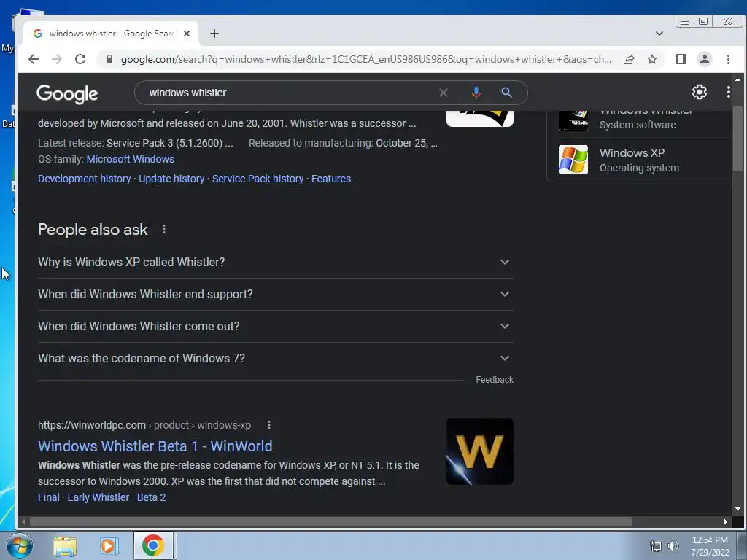This screenshot has height=560, width=747.
Task: Open Chrome profile avatar
Action: 705,59
